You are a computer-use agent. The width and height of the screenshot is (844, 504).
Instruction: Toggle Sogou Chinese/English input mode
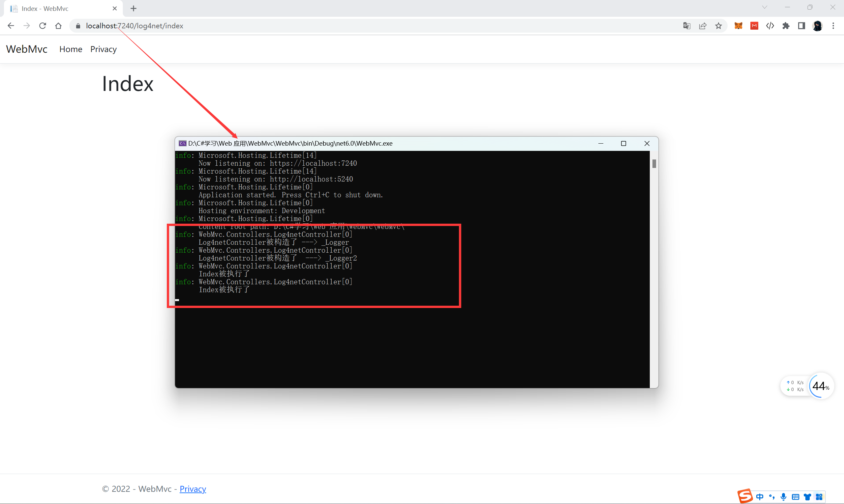(760, 496)
